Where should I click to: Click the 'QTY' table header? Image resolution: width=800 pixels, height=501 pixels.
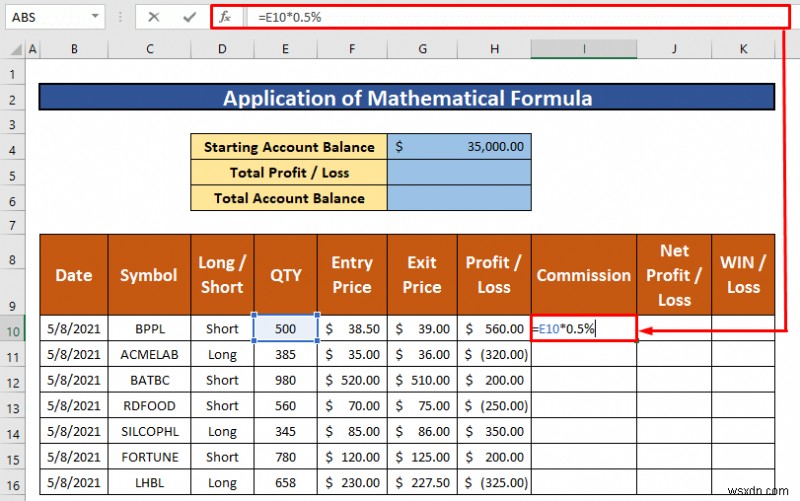coord(285,275)
